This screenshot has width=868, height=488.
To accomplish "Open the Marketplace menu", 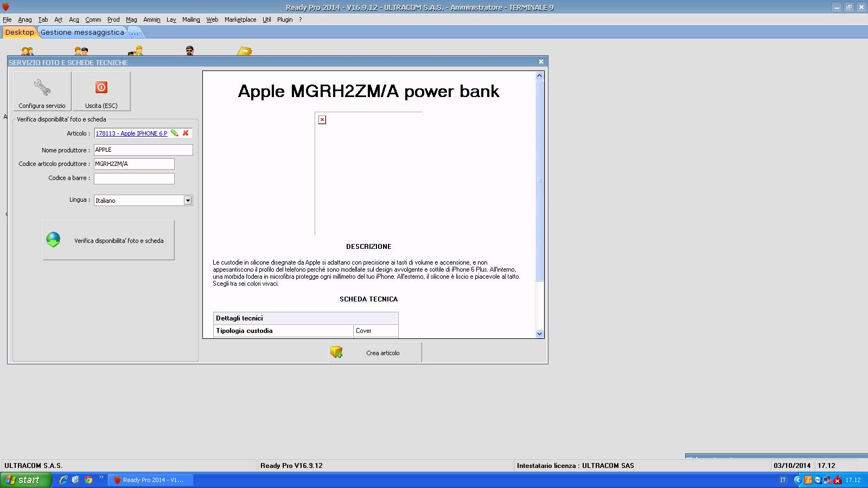I will tap(240, 20).
